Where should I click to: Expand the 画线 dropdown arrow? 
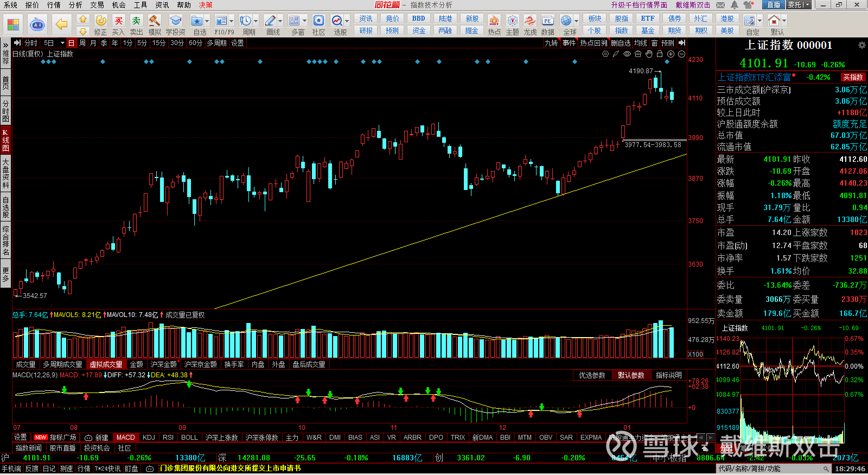[280, 21]
